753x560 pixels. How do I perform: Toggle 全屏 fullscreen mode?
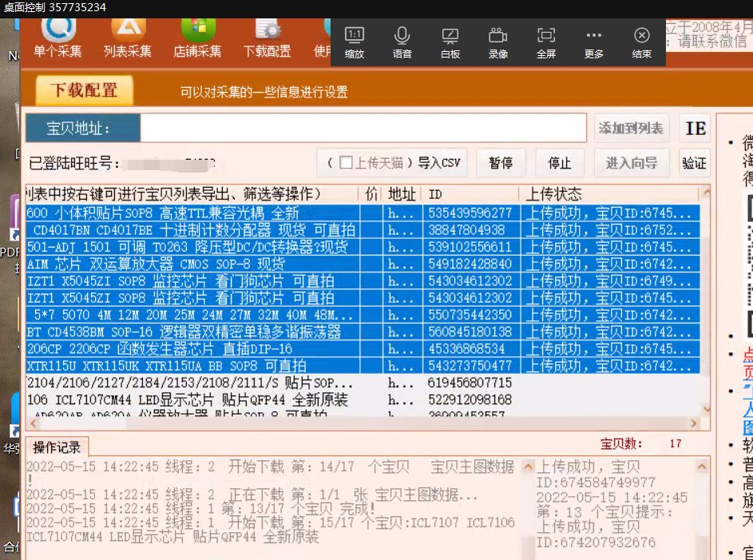pyautogui.click(x=545, y=40)
